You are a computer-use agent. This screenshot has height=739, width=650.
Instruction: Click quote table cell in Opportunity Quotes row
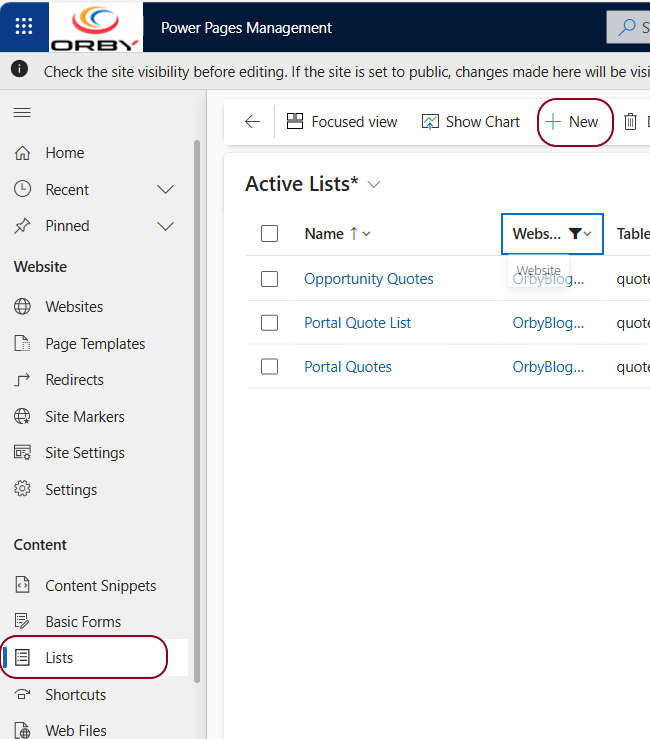click(x=633, y=279)
